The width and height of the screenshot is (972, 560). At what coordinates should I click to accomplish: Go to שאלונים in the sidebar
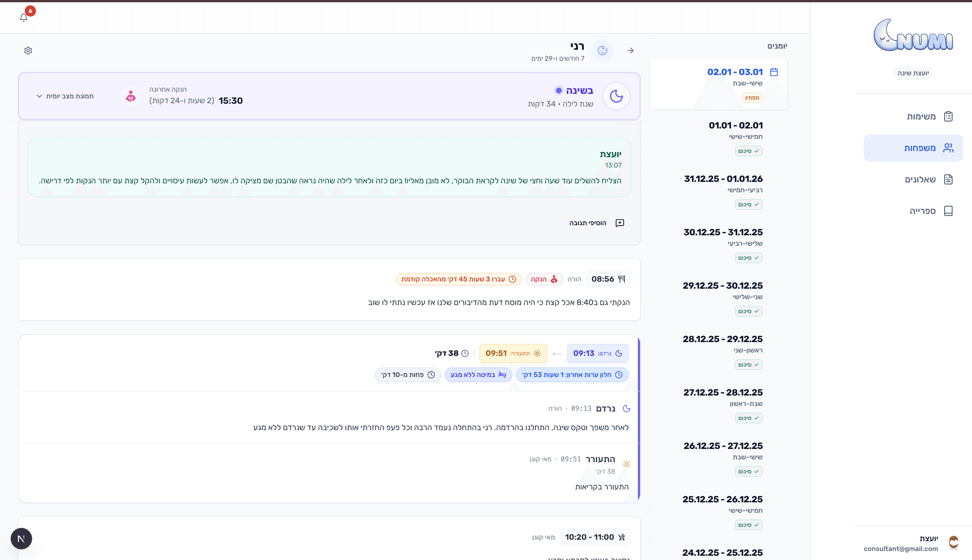point(913,180)
